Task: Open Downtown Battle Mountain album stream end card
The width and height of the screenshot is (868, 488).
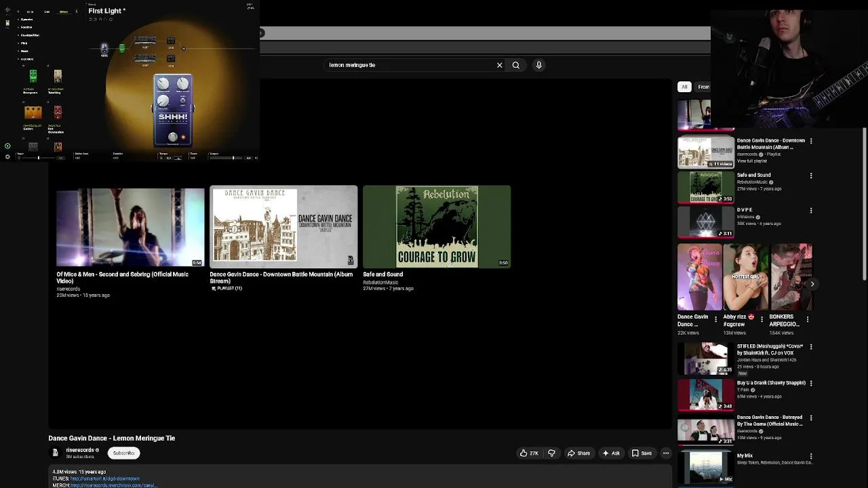Action: tap(283, 227)
